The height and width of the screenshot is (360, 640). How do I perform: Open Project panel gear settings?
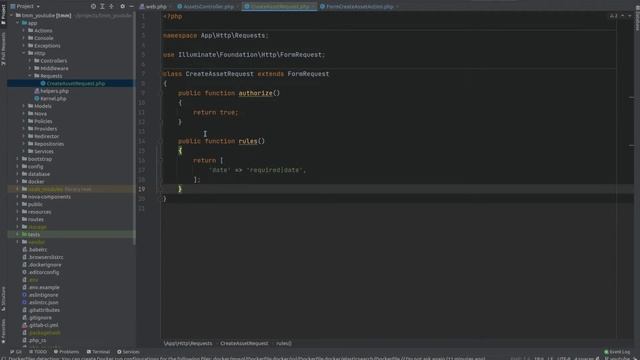tap(122, 6)
